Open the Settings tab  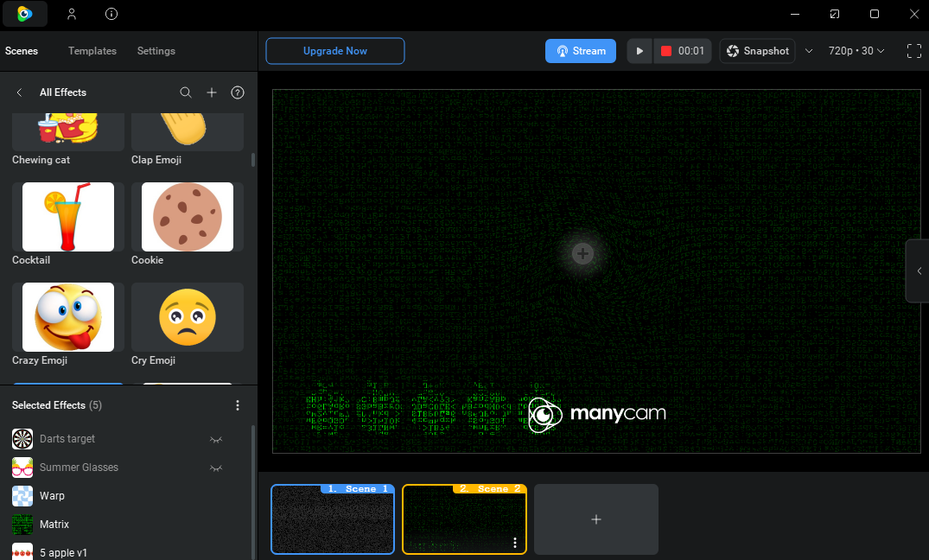point(156,51)
